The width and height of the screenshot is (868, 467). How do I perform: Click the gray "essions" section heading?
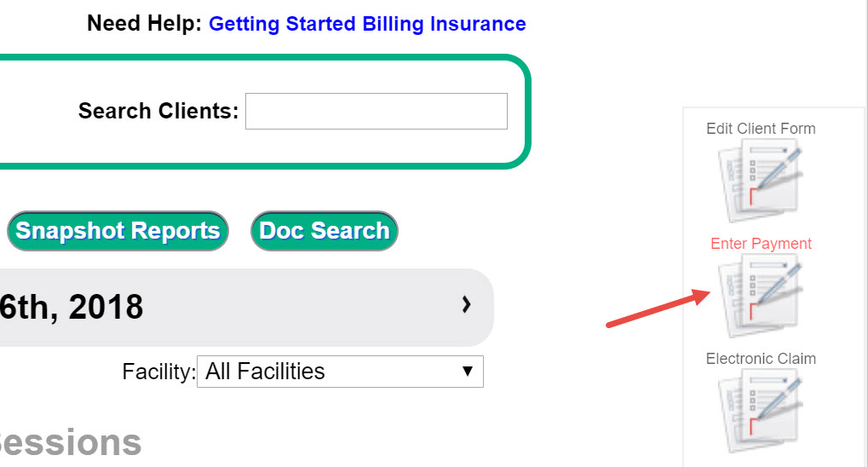(71, 443)
